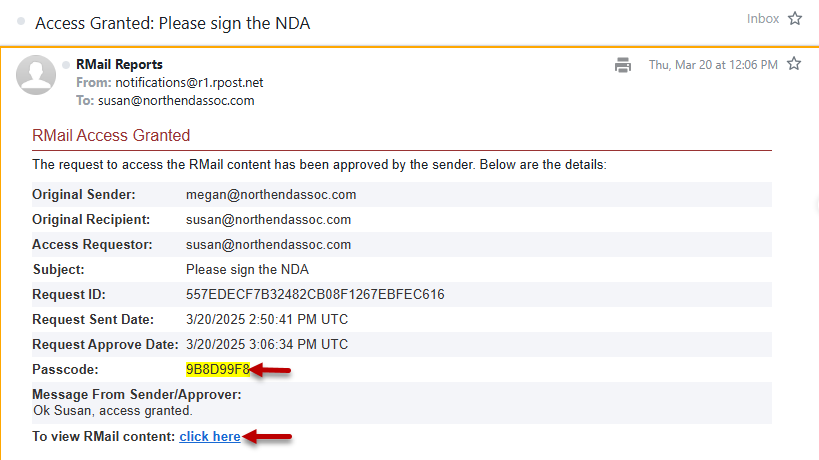819x460 pixels.
Task: Click the highlighted passcode 9B8D99F8
Action: (217, 370)
